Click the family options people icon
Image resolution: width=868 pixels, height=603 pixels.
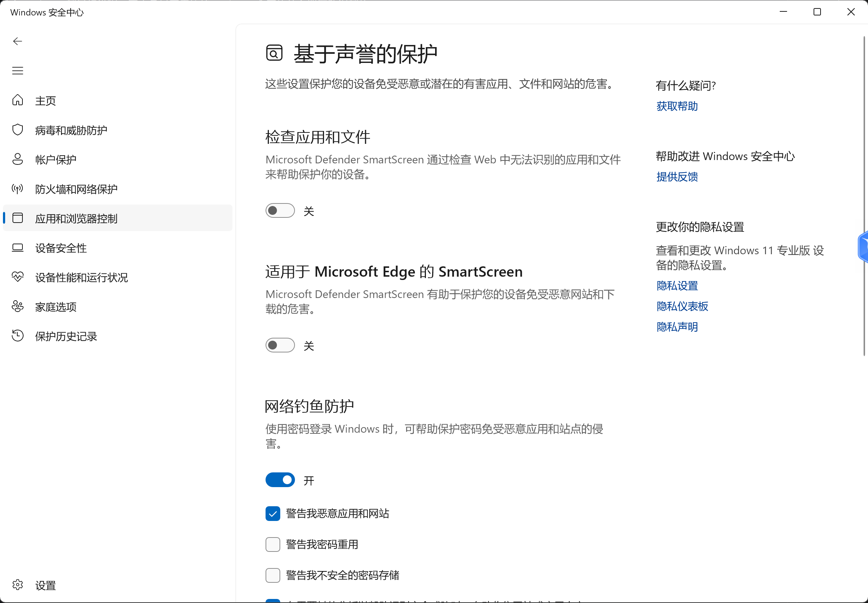point(18,306)
